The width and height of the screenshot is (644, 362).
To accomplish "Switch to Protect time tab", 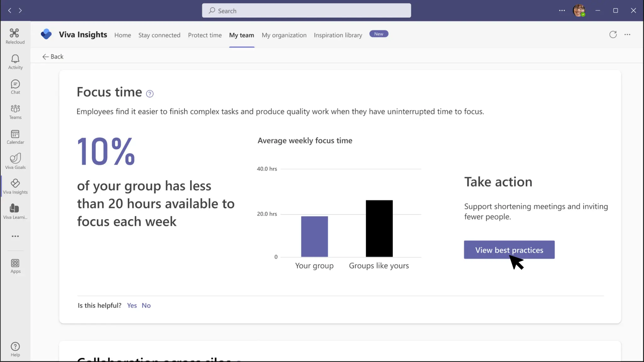I will (x=205, y=35).
